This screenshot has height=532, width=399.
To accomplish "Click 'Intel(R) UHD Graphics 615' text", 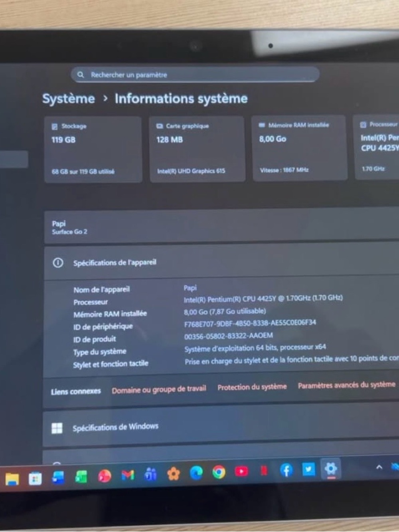I will point(191,171).
